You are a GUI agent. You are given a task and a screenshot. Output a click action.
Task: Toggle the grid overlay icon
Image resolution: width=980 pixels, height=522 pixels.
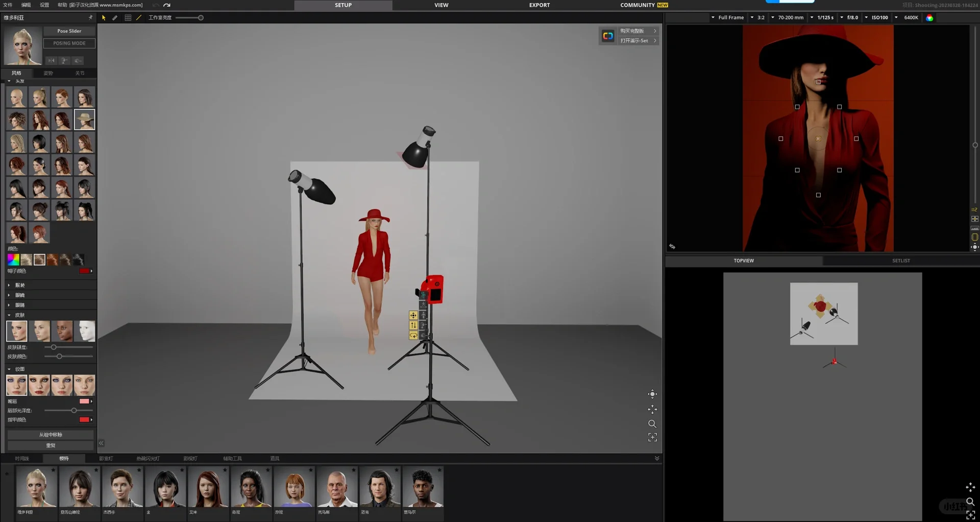click(128, 18)
